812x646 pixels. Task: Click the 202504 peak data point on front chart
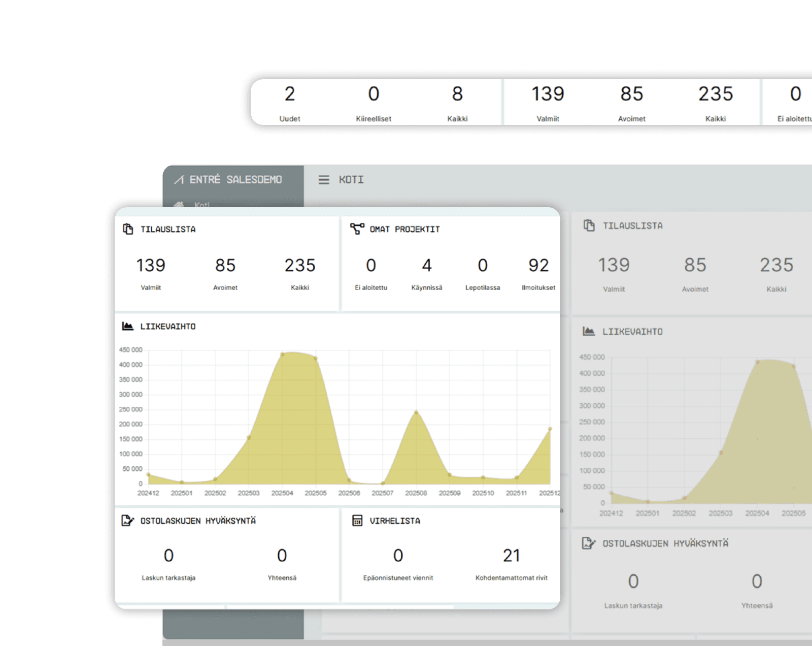click(x=282, y=354)
